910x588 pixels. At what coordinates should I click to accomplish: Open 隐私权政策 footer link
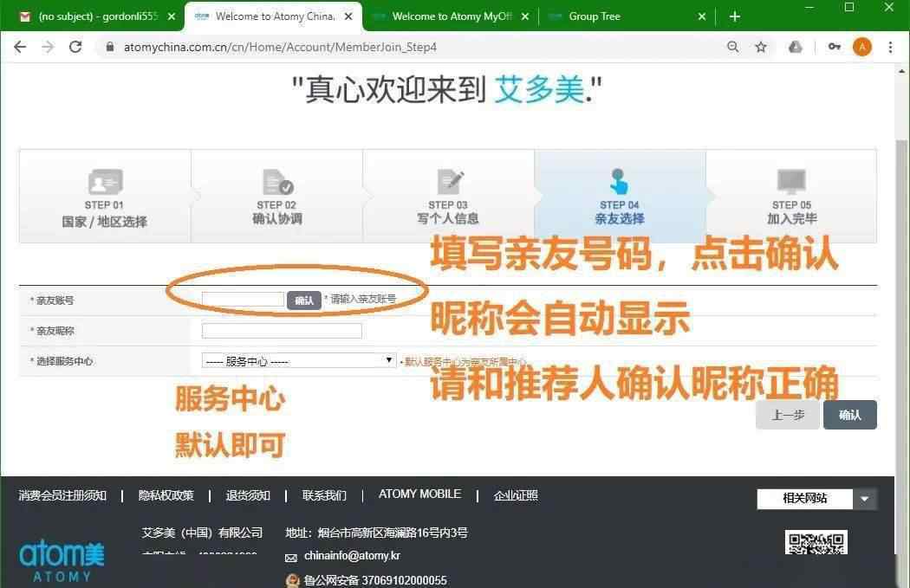[x=166, y=495]
